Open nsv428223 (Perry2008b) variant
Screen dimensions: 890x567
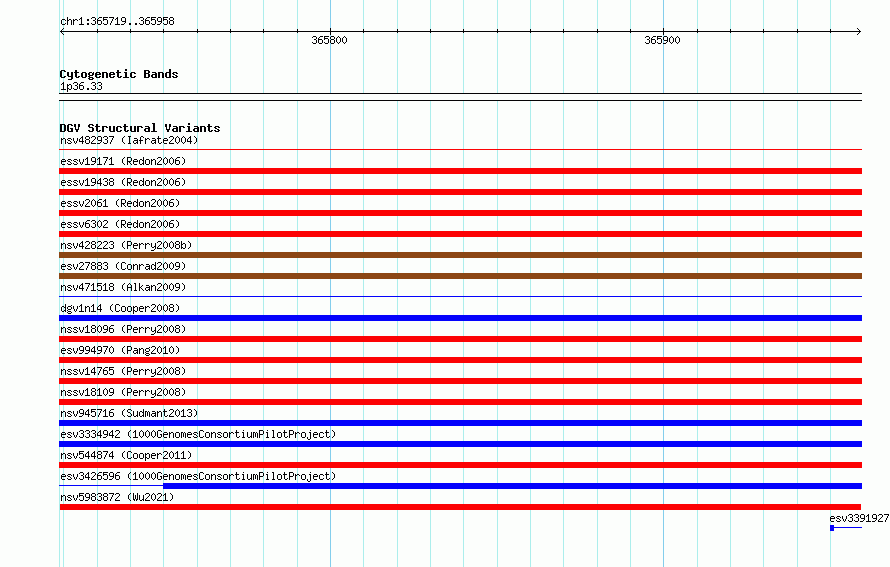click(x=126, y=245)
